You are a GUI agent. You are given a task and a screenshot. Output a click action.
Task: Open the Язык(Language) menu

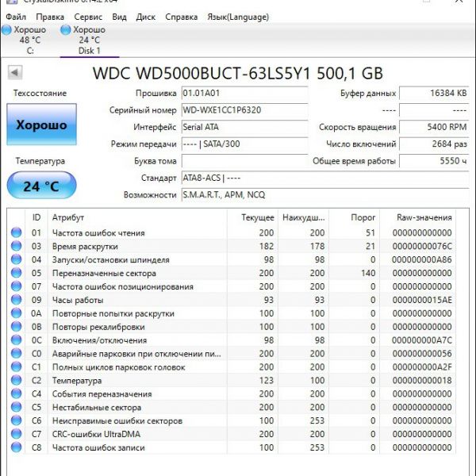pos(238,17)
